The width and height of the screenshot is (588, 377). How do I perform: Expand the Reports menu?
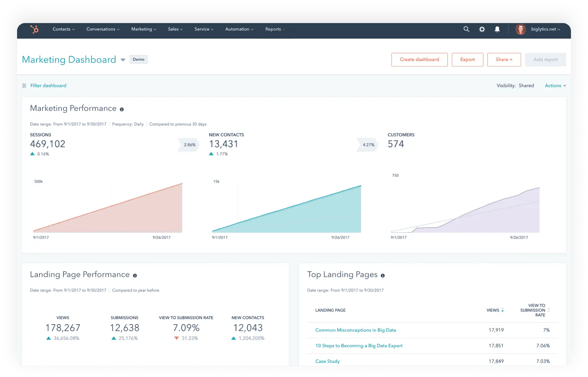[x=275, y=29]
